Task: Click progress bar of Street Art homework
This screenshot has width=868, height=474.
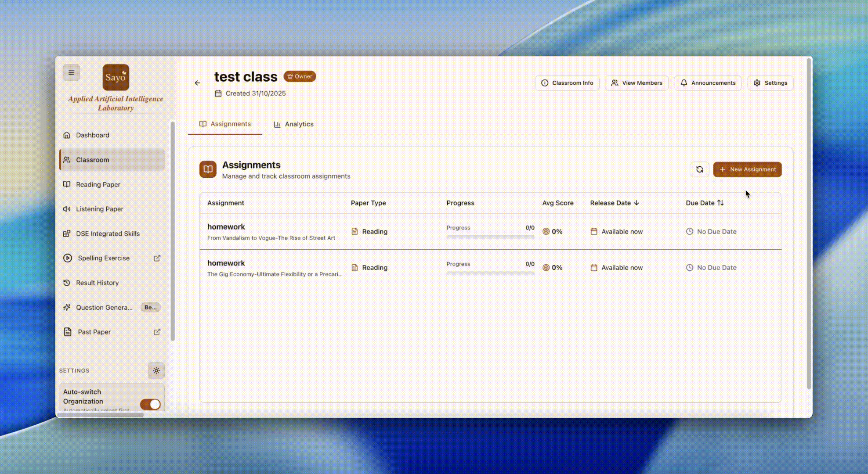Action: (490, 237)
